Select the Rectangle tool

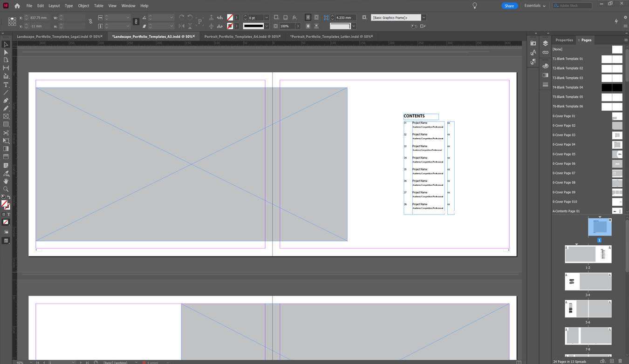click(6, 124)
